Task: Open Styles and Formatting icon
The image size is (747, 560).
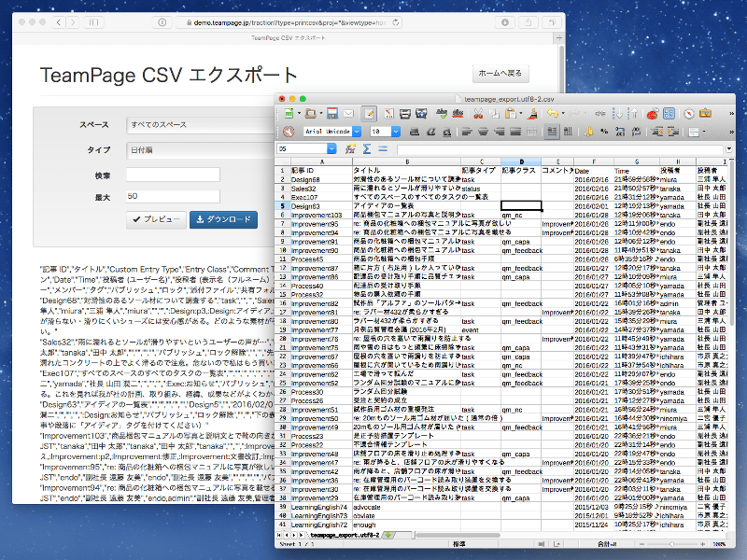Action: click(289, 132)
